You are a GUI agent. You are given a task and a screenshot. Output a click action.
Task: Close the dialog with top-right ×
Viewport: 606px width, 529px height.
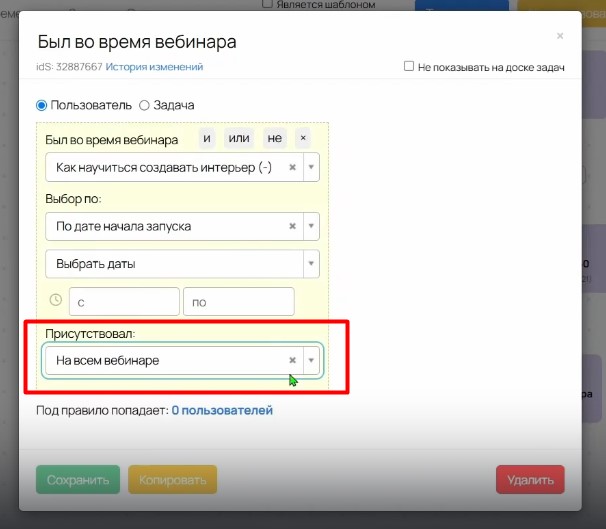pos(560,36)
